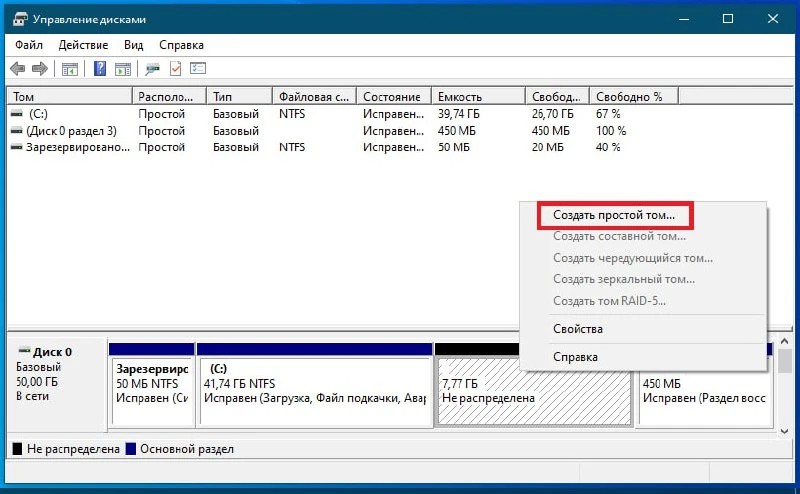This screenshot has height=494, width=800.
Task: Sort by the Свободно % column header
Action: (634, 96)
